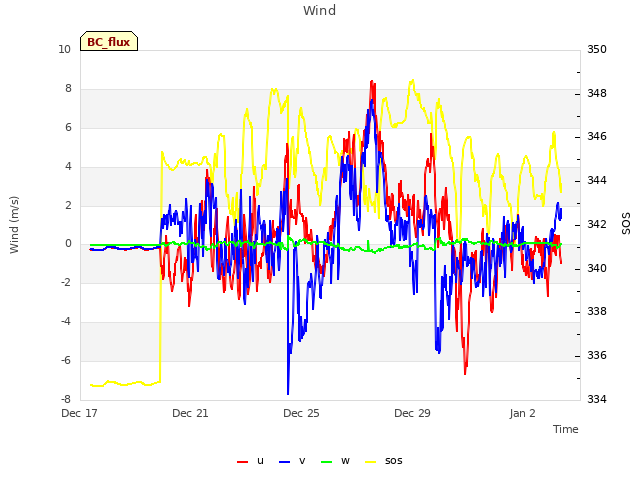Click the green w legend color marker
This screenshot has height=480, width=640.
click(x=327, y=462)
